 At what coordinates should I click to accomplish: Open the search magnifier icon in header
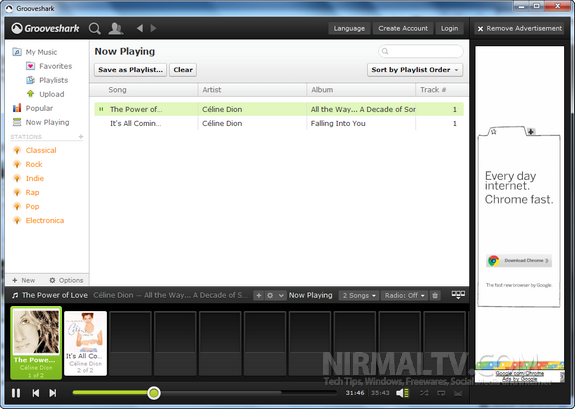coord(95,29)
